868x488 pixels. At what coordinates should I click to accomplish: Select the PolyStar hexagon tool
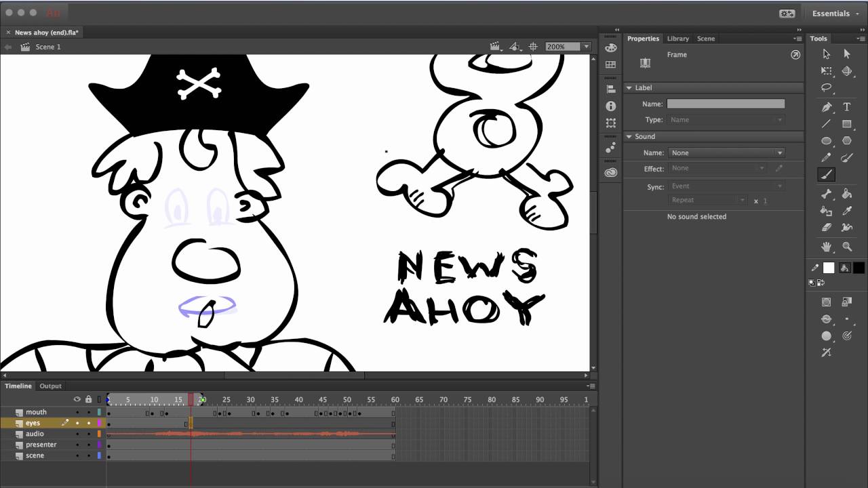pos(847,141)
